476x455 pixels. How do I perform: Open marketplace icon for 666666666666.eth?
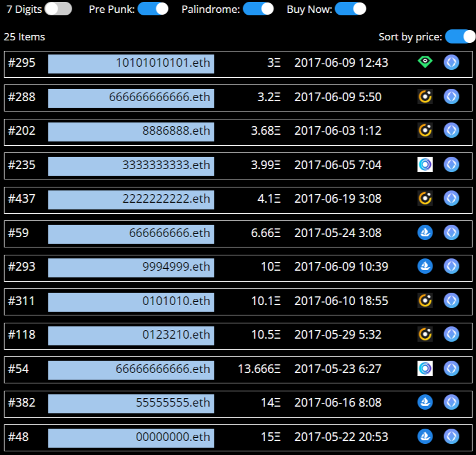425,97
